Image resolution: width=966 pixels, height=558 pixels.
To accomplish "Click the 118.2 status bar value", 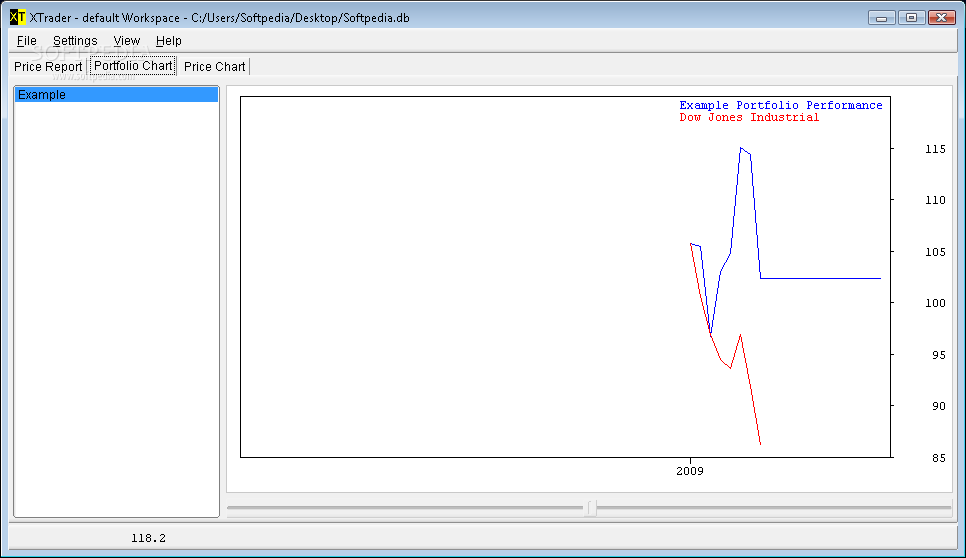I will point(148,538).
